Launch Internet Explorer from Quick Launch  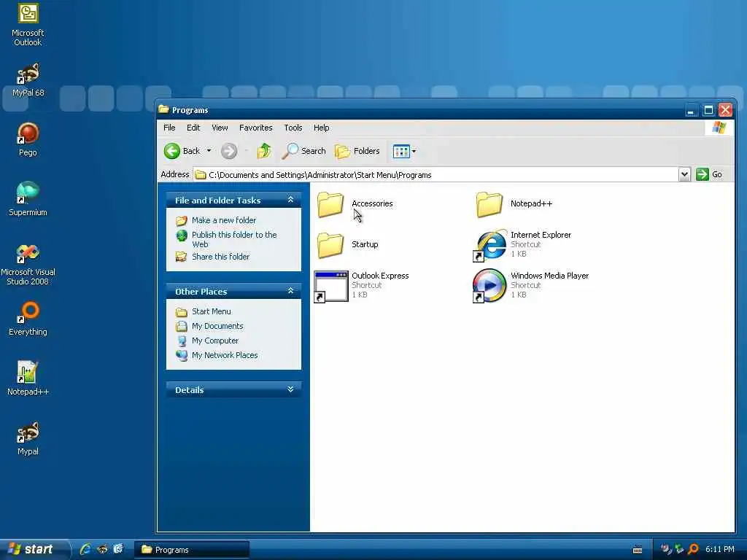point(85,549)
